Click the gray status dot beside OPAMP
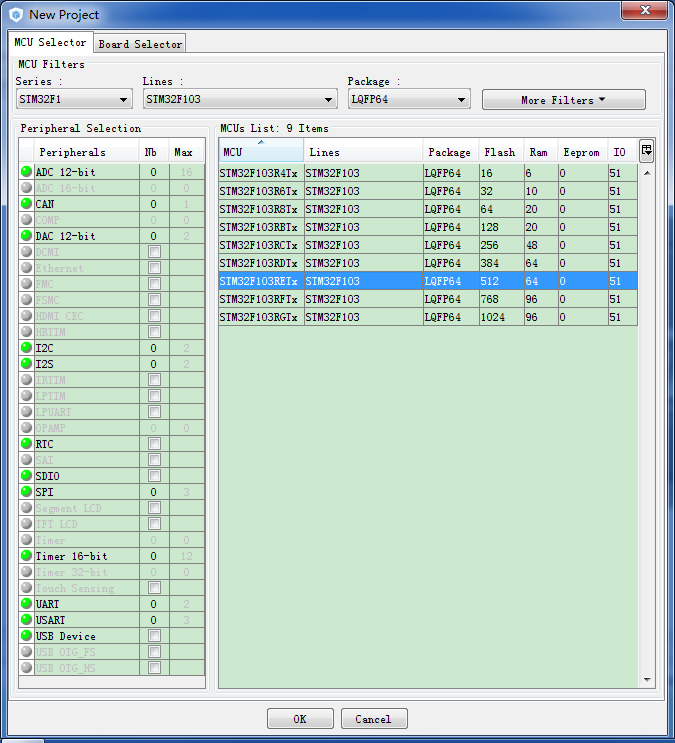This screenshot has height=743, width=675. (27, 427)
